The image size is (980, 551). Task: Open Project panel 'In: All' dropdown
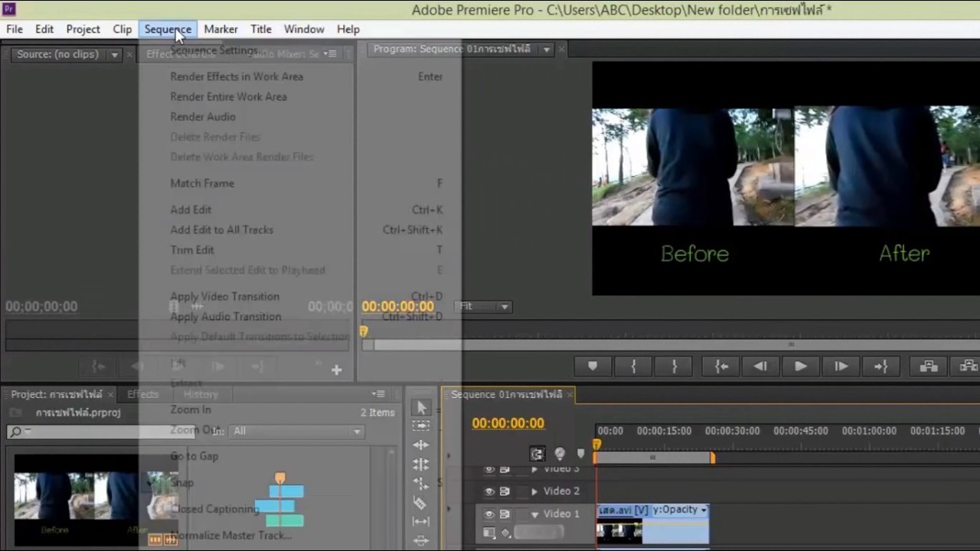(296, 432)
